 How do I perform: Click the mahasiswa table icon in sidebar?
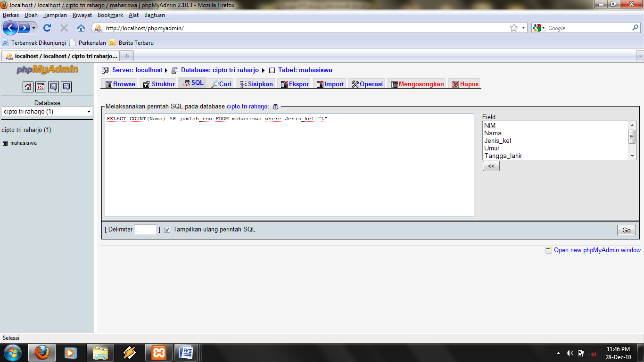point(5,143)
